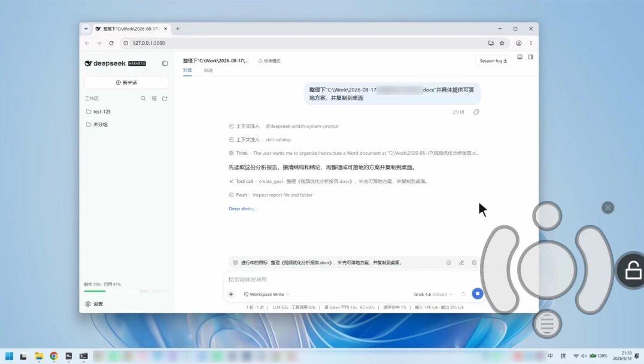The height and width of the screenshot is (364, 644).
Task: Switch to the 对话 tab
Action: tap(187, 70)
